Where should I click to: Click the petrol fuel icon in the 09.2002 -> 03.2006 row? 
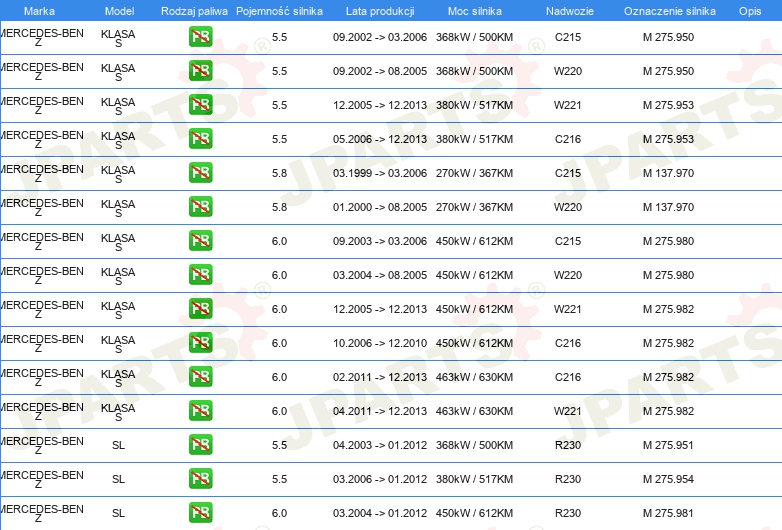point(200,37)
